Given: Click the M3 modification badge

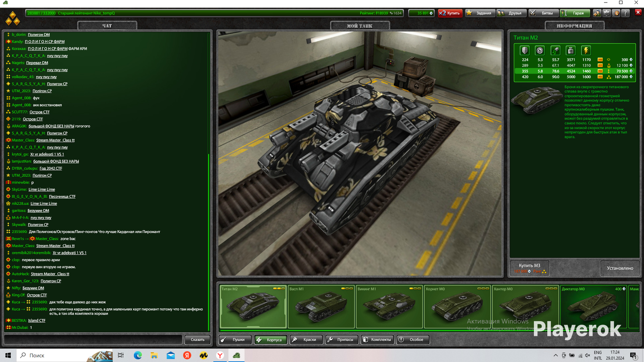Looking at the screenshot, I should pos(600,77).
